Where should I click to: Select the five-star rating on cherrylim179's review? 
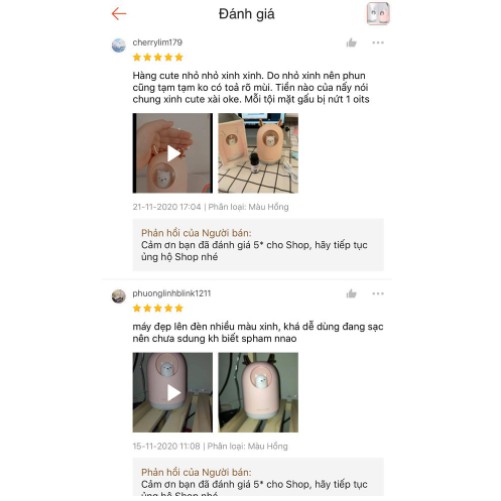158,57
